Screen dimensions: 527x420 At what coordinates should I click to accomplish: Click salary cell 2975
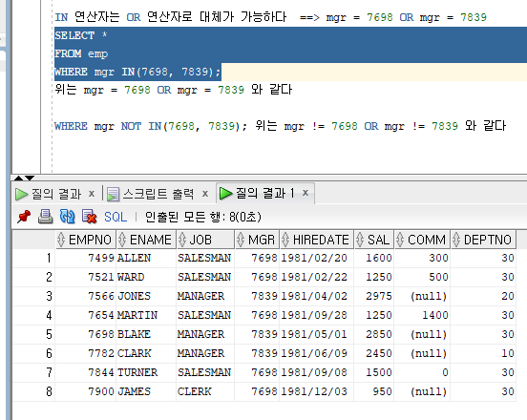click(374, 296)
